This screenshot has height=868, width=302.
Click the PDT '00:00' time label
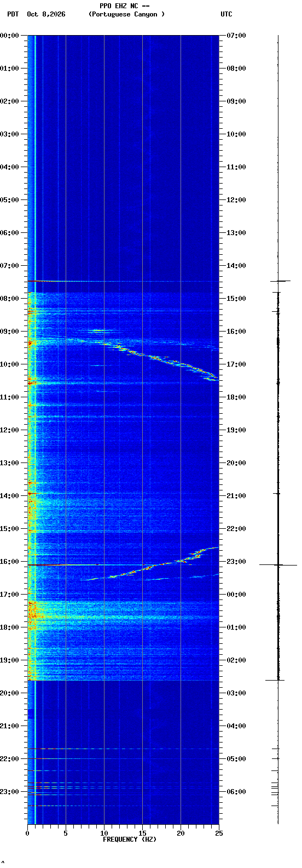pyautogui.click(x=9, y=36)
